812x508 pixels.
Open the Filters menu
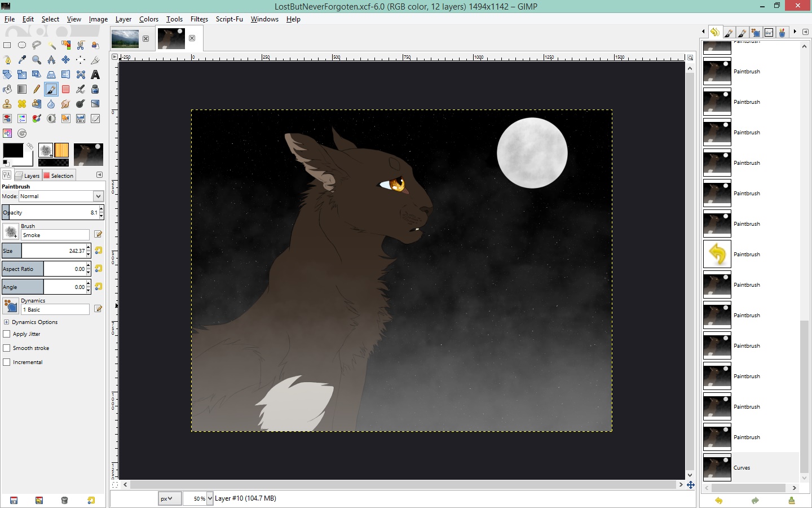coord(199,19)
